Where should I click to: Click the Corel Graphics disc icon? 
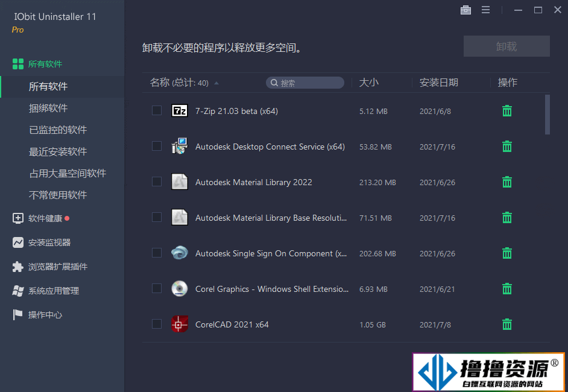pyautogui.click(x=179, y=288)
